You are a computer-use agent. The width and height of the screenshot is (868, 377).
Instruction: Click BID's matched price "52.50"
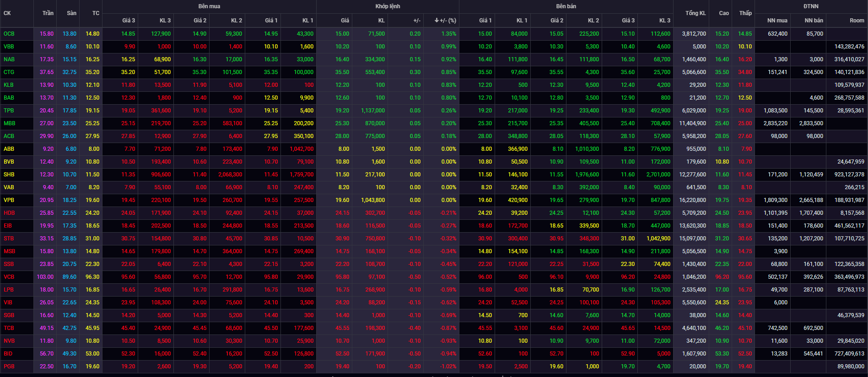[x=342, y=354]
